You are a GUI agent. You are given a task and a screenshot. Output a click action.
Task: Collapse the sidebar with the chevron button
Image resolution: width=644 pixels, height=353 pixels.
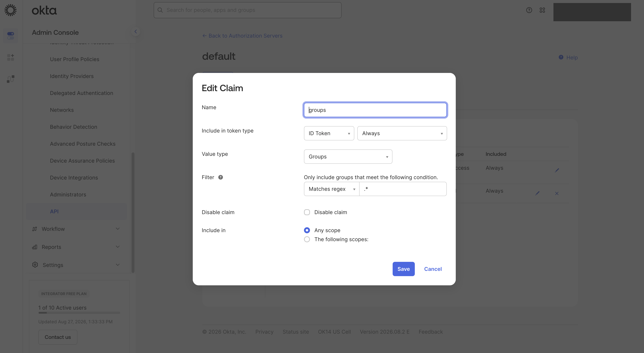(135, 32)
